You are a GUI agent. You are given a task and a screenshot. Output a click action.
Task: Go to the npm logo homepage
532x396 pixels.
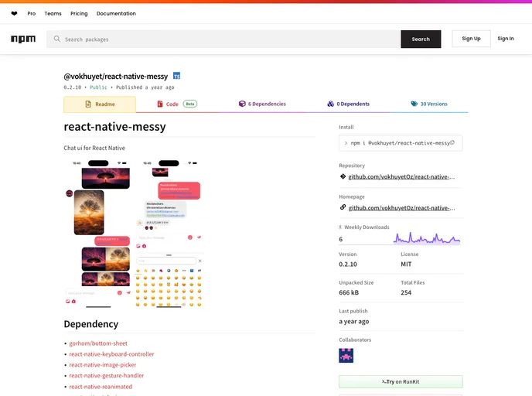[x=23, y=39]
